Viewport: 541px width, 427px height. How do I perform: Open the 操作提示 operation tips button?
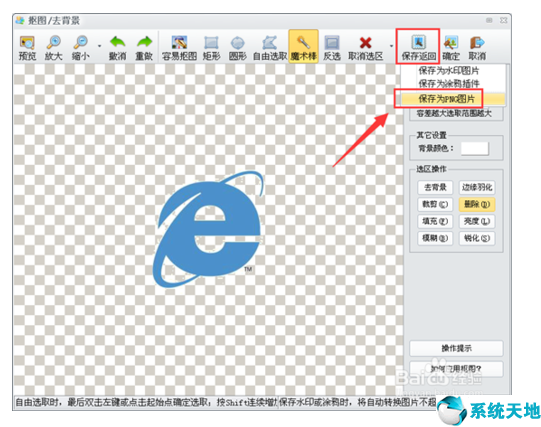coord(456,348)
